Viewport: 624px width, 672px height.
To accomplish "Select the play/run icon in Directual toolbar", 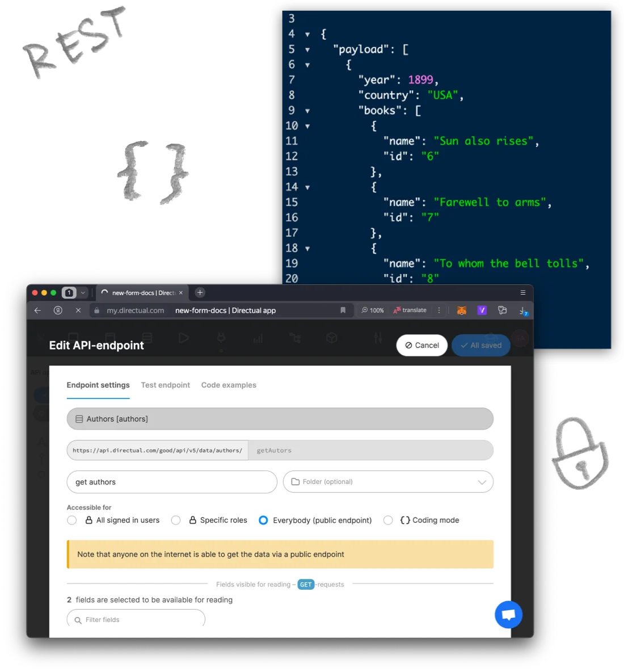I will click(x=184, y=338).
